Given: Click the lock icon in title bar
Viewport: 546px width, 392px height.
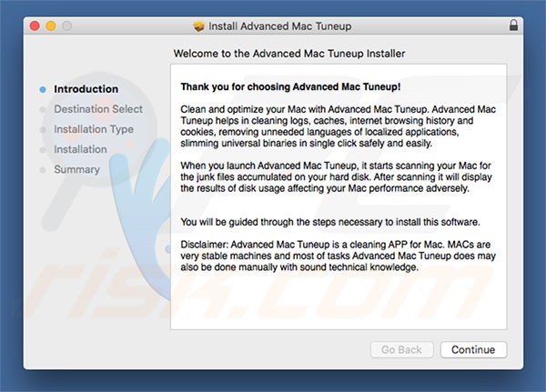Looking at the screenshot, I should (513, 25).
